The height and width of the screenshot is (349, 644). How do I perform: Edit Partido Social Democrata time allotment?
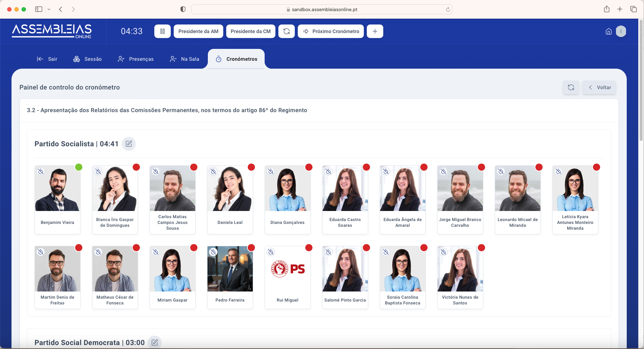click(155, 343)
